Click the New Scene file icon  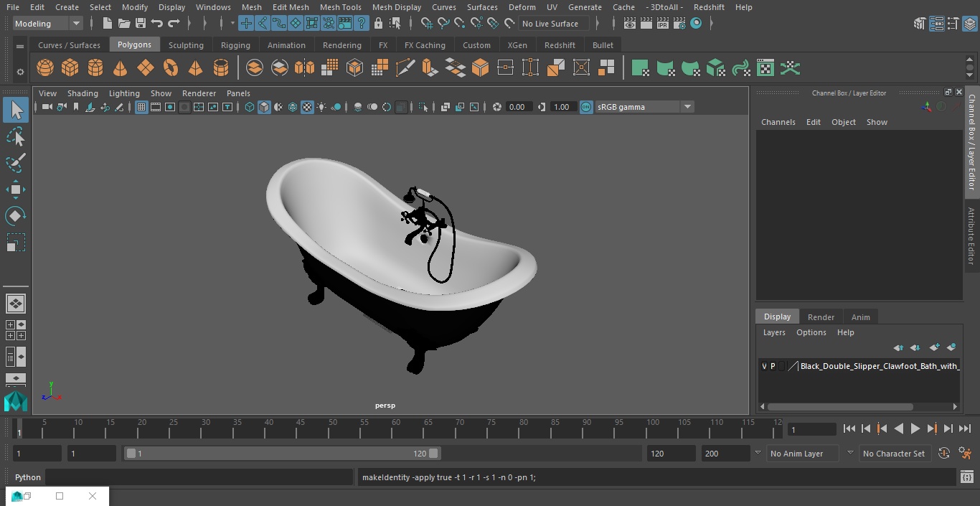click(107, 24)
